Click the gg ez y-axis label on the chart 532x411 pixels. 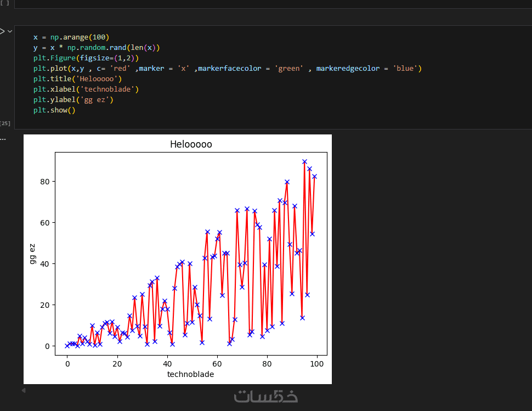[x=33, y=254]
